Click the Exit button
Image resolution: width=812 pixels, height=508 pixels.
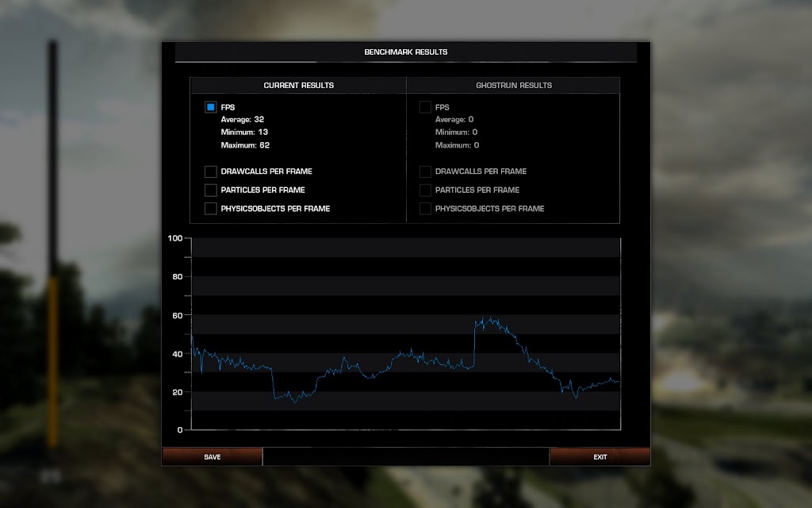coord(599,456)
